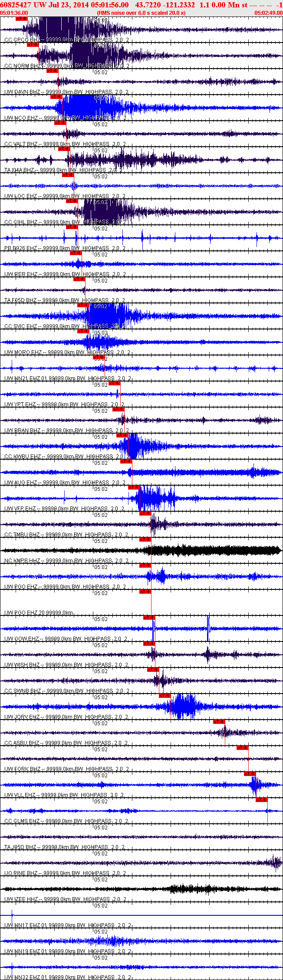Select the UW DAVN BHZ station label
283x980 pixels.
click(x=66, y=92)
